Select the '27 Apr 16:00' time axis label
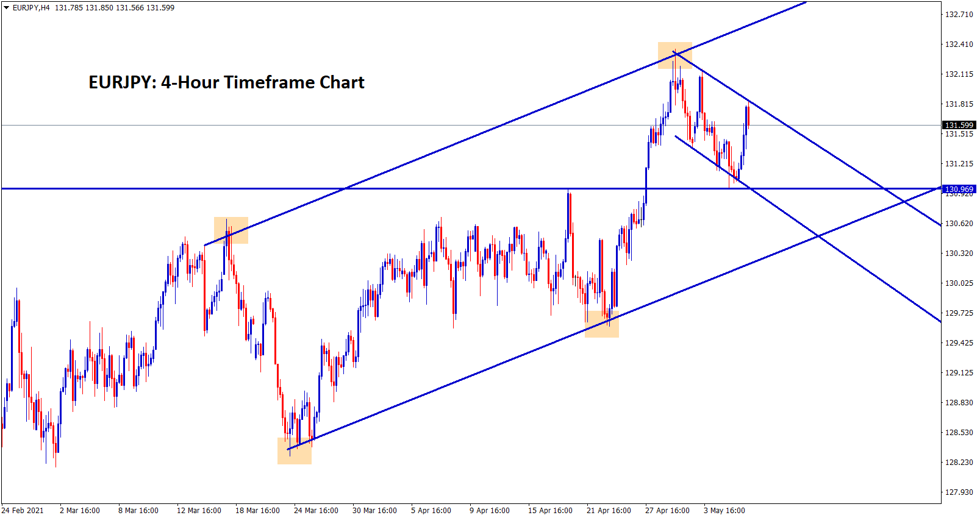Image resolution: width=980 pixels, height=518 pixels. (667, 511)
